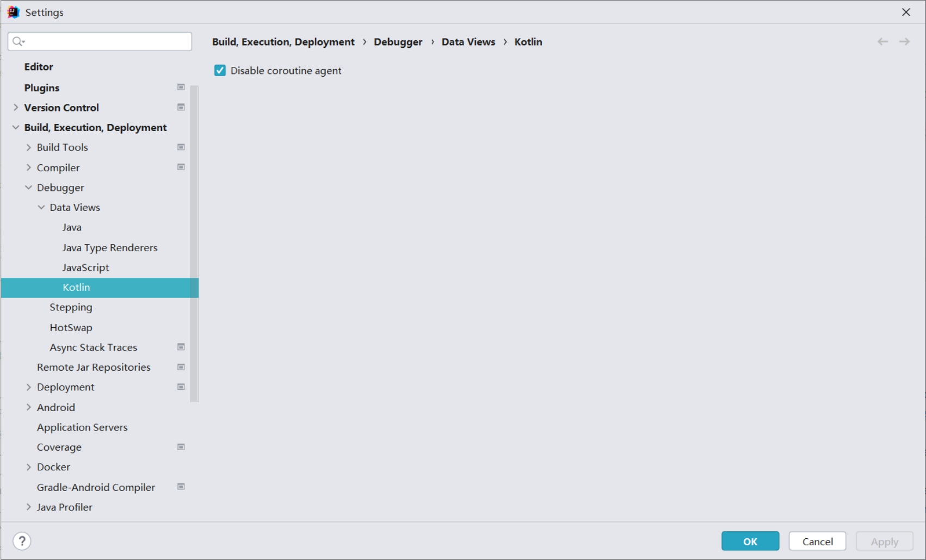Collapse Build, Execution, Deployment node
The width and height of the screenshot is (926, 560).
coord(16,127)
